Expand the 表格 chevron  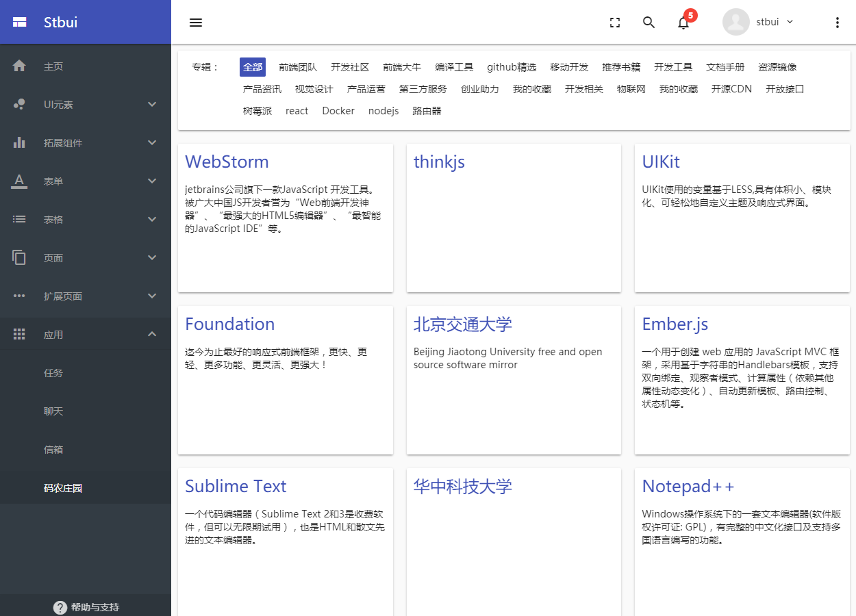(x=152, y=219)
